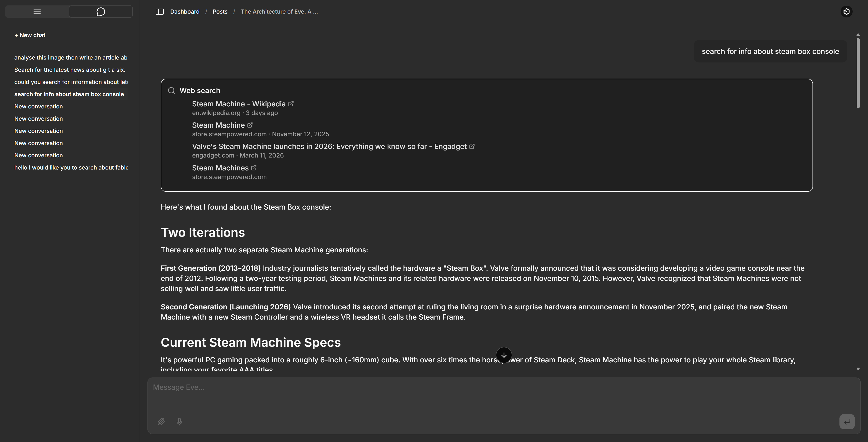
Task: Click 'First Generation (2013–2018)' bold text
Action: [211, 268]
